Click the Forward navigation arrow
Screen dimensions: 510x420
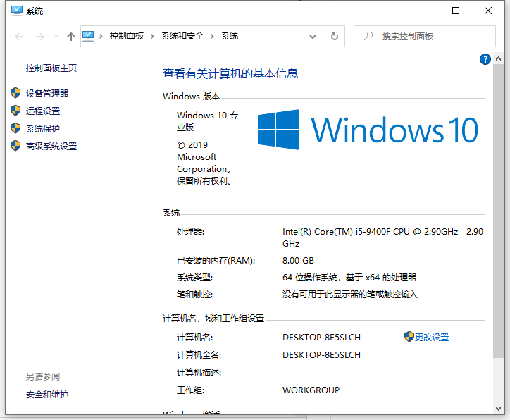(39, 36)
